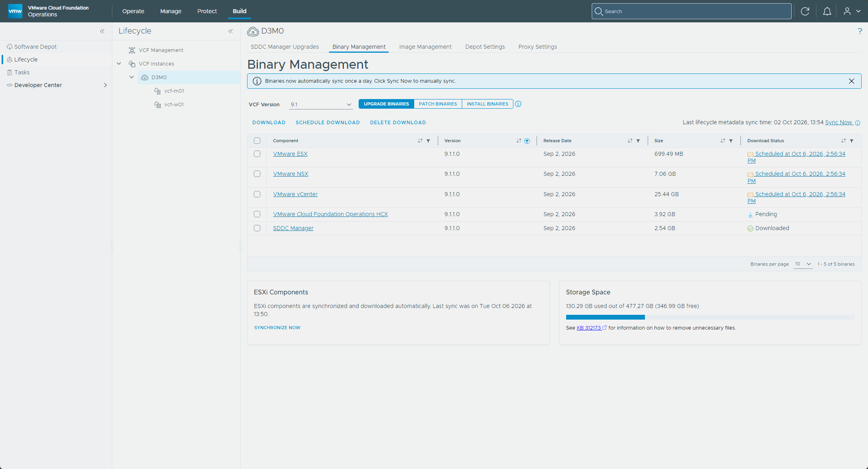Click the vcf-m01 domain icon
The image size is (868, 469).
click(x=158, y=91)
